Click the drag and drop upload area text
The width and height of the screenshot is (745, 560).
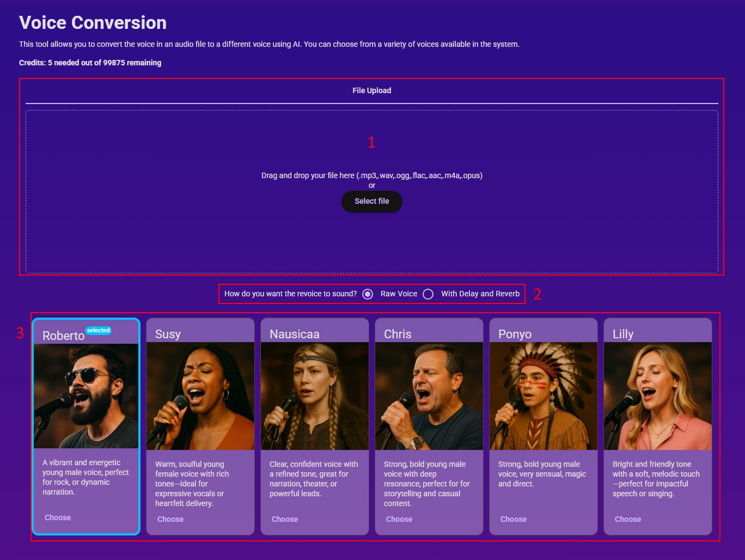click(371, 175)
